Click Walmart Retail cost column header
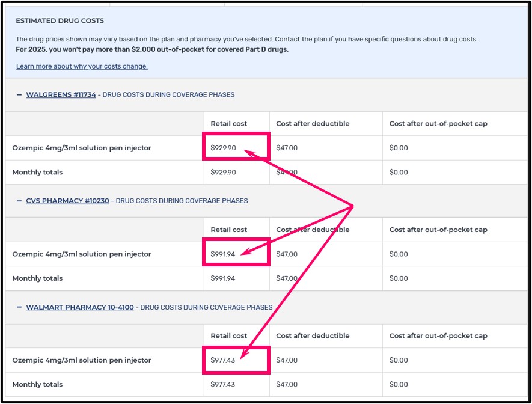The image size is (532, 404). [x=228, y=336]
